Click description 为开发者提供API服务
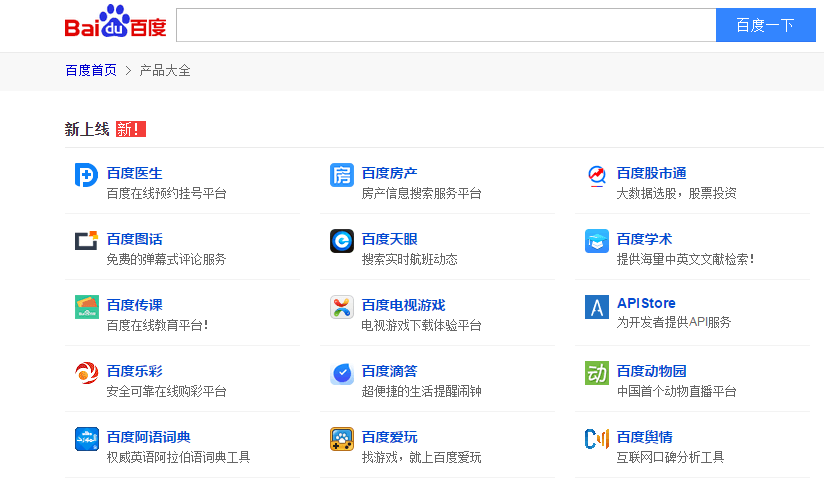 (674, 323)
